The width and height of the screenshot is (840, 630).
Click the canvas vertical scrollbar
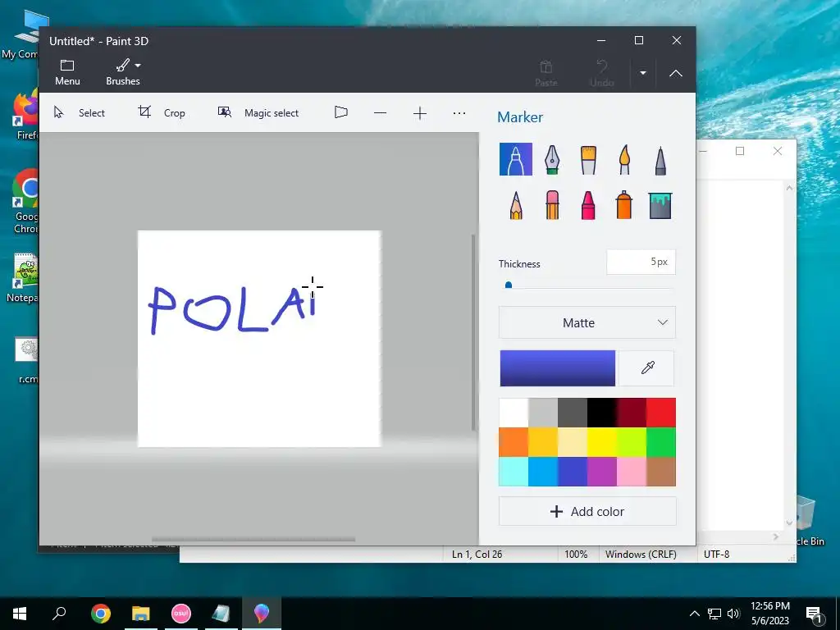coord(473,332)
